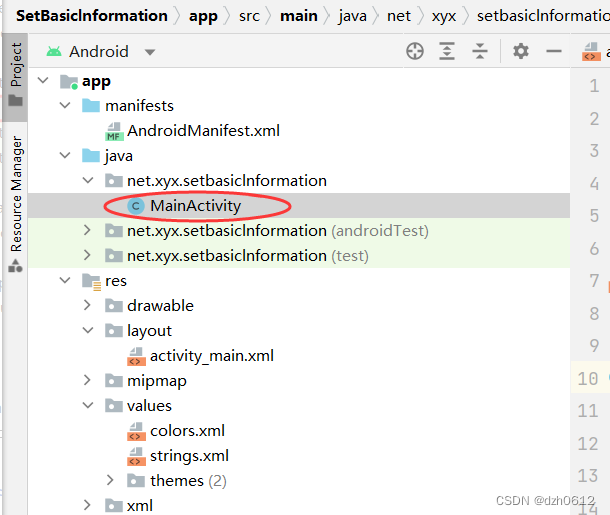Collapse the app module node
Screen dimensions: 610x515
[43, 81]
